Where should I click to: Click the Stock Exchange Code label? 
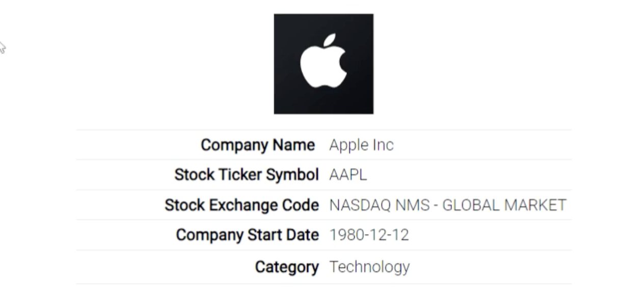pos(242,205)
